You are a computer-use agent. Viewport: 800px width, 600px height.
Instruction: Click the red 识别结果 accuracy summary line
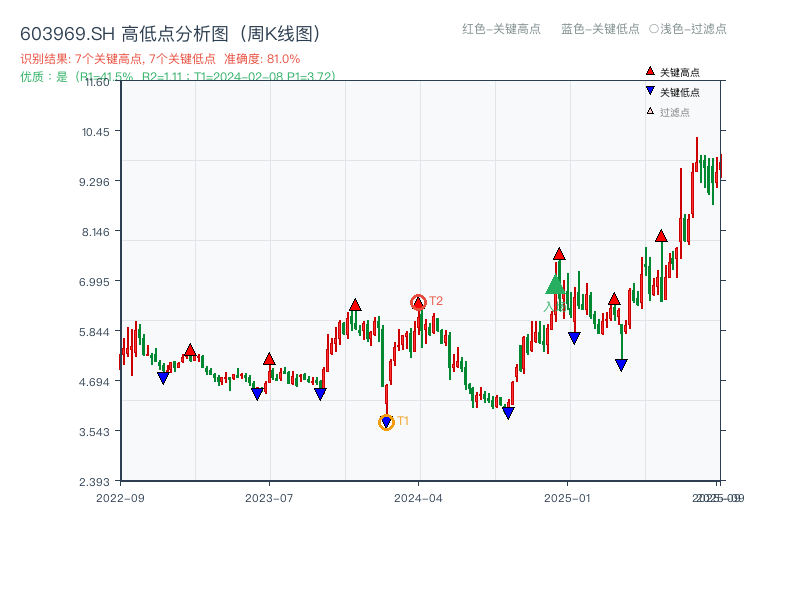click(x=160, y=59)
